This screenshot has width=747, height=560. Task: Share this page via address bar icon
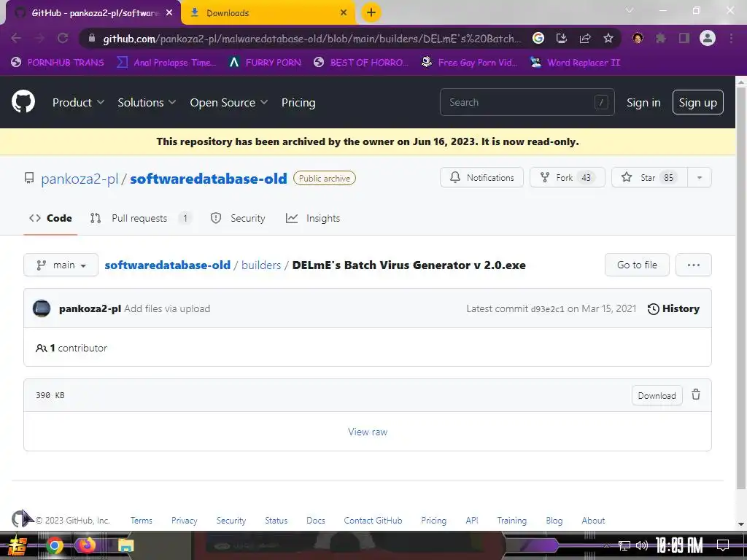point(585,38)
